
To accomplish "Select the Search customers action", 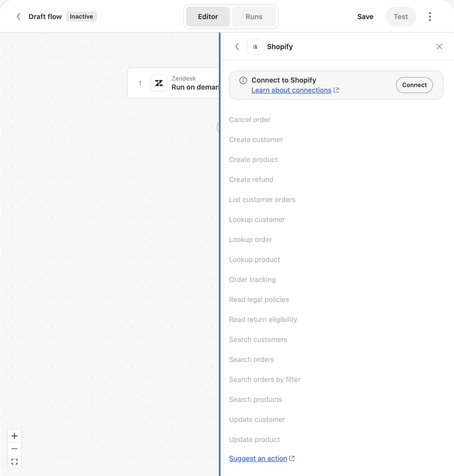I will click(258, 340).
